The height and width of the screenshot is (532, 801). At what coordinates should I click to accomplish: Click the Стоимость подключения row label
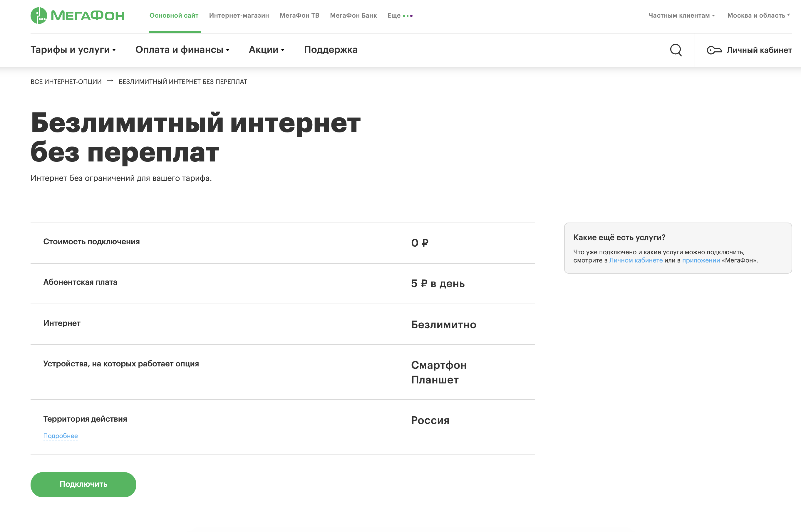click(x=92, y=242)
